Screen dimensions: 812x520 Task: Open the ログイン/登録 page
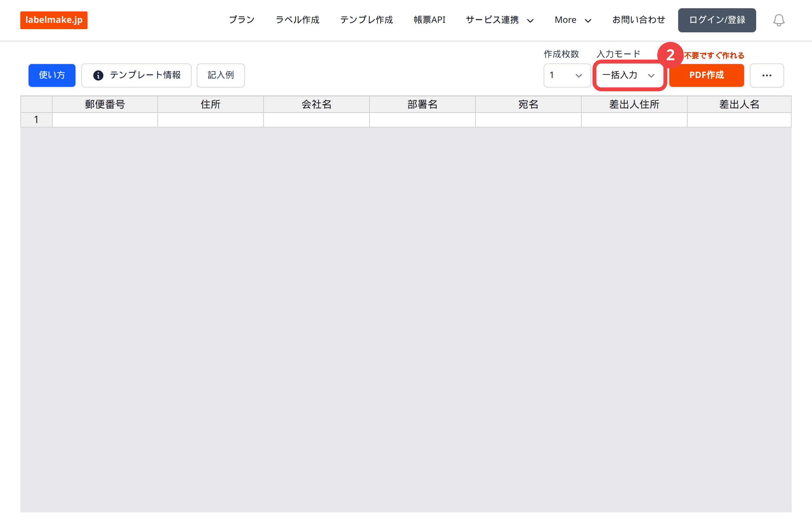(x=717, y=20)
